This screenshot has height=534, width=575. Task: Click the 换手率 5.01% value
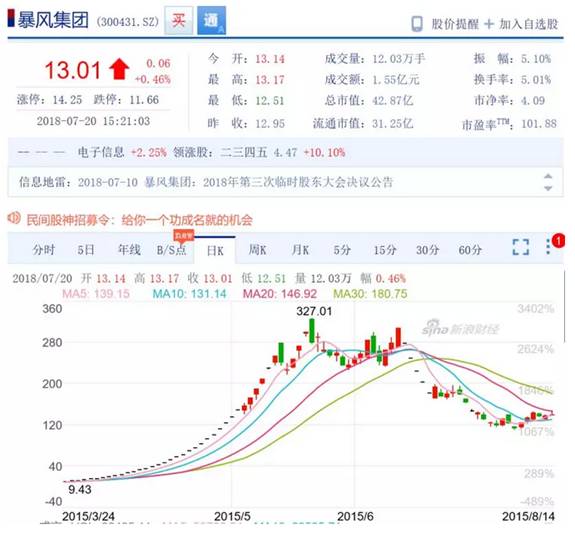536,80
